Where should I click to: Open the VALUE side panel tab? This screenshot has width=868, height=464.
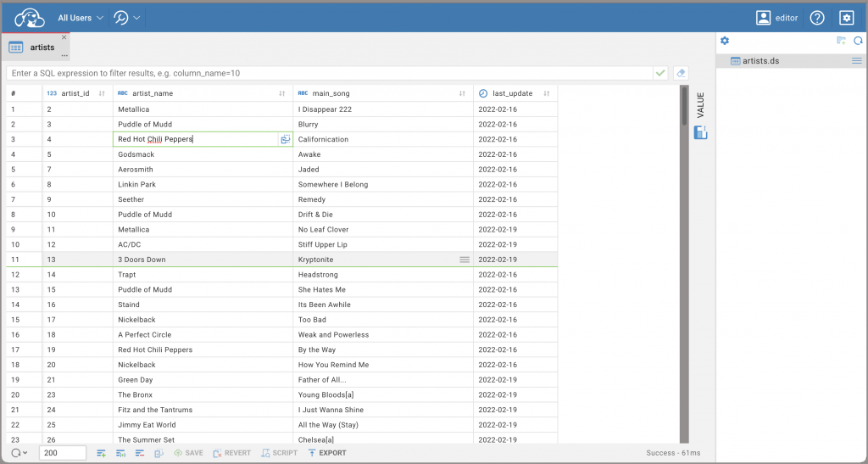(701, 105)
